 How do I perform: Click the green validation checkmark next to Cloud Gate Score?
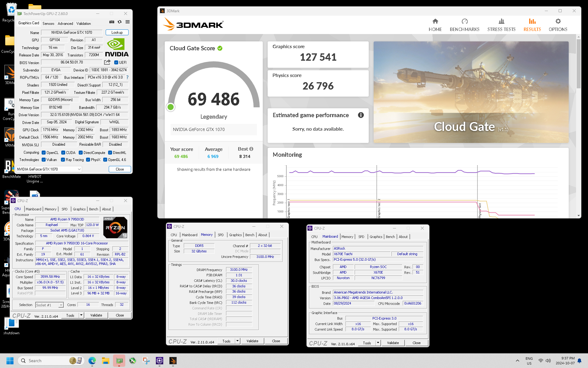pos(220,48)
